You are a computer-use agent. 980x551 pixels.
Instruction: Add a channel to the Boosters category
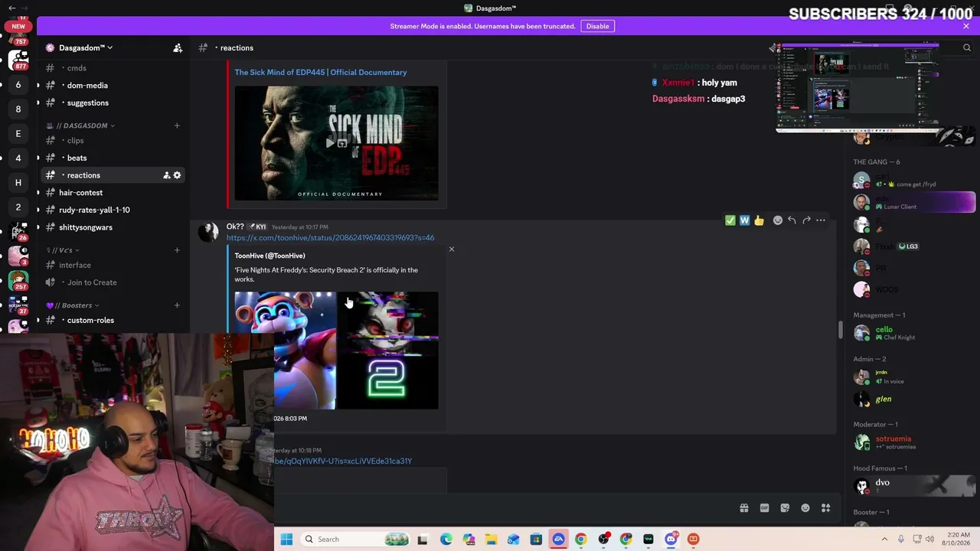(177, 305)
